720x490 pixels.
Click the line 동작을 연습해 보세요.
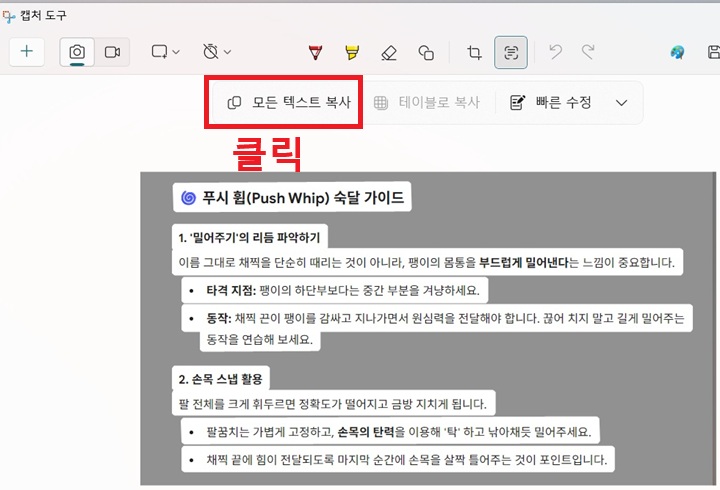259,340
